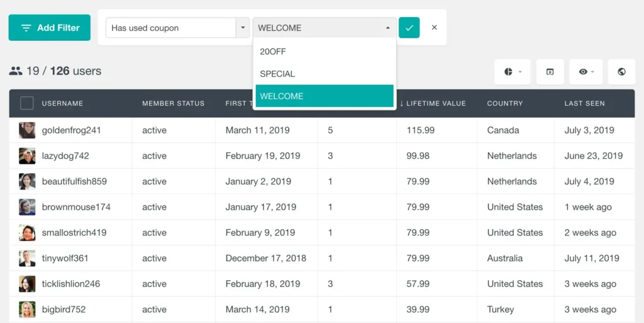
Task: Click the 'July 11, 2019' last seen cell
Action: 592,258
